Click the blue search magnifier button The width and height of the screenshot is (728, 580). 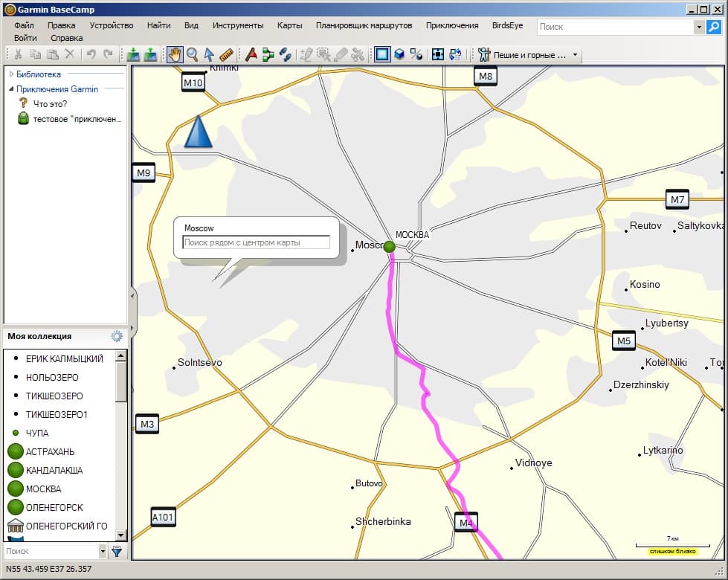tap(714, 27)
